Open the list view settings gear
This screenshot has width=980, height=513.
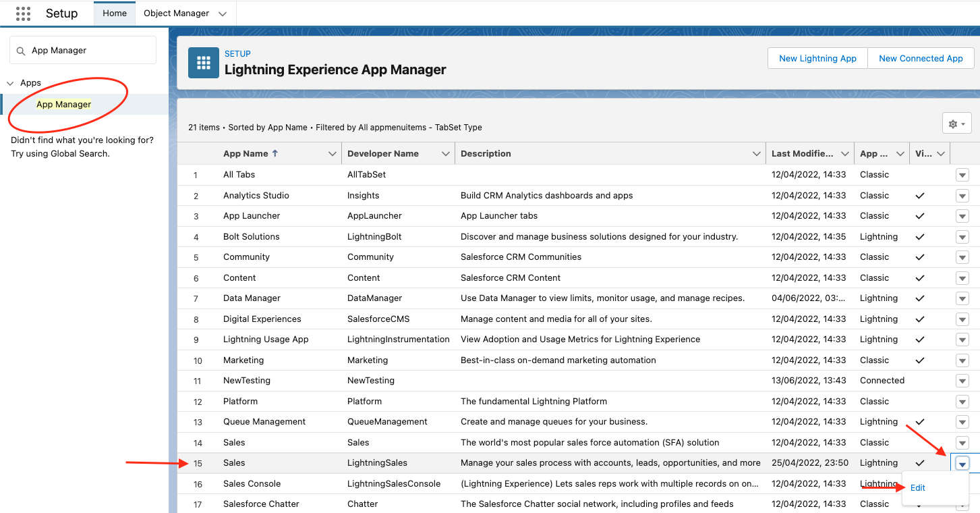956,124
